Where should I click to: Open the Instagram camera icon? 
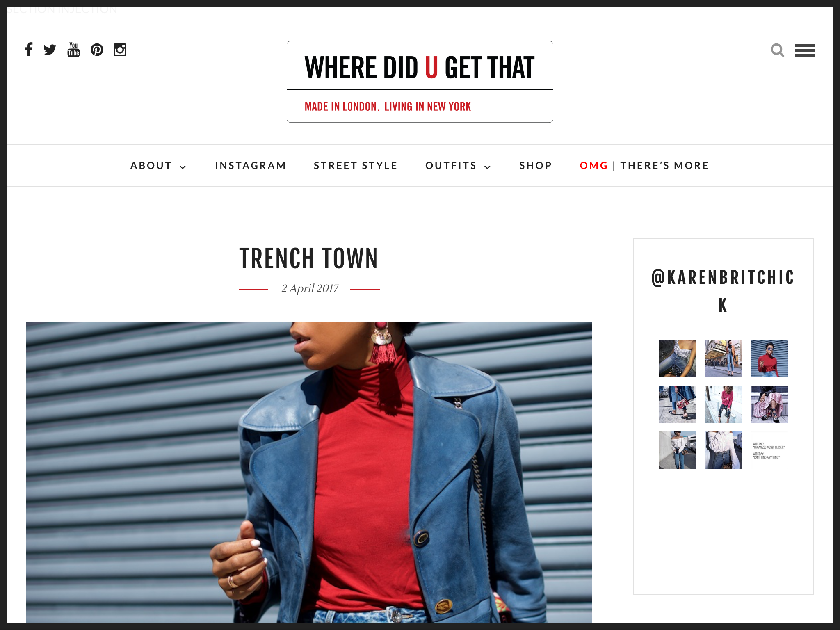pyautogui.click(x=120, y=50)
